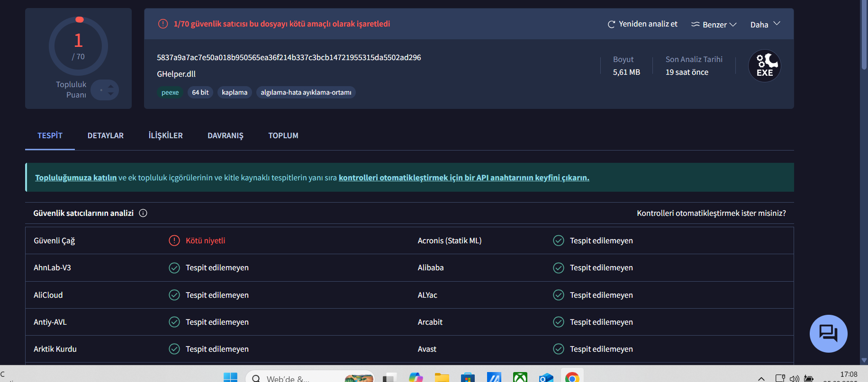Viewport: 868px width, 382px height.
Task: Click the check icon in AhnLab-V3 row
Action: [x=174, y=268]
